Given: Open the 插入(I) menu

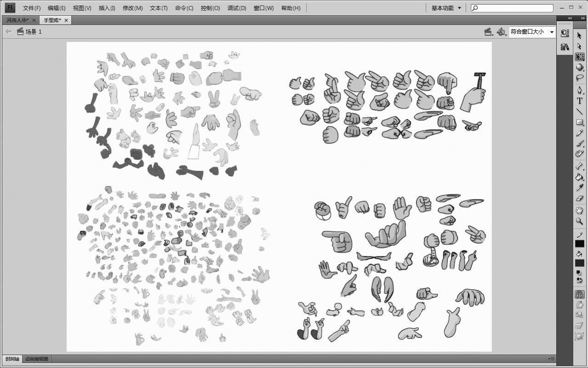Looking at the screenshot, I should point(107,8).
